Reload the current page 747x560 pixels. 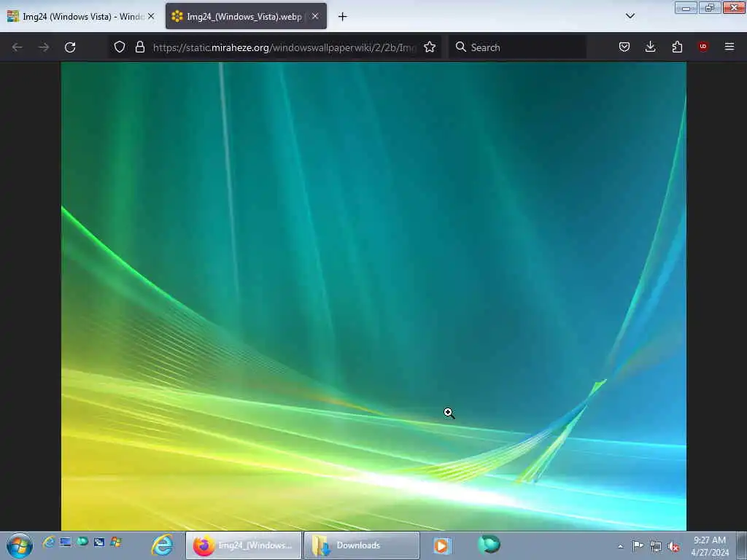(x=70, y=47)
